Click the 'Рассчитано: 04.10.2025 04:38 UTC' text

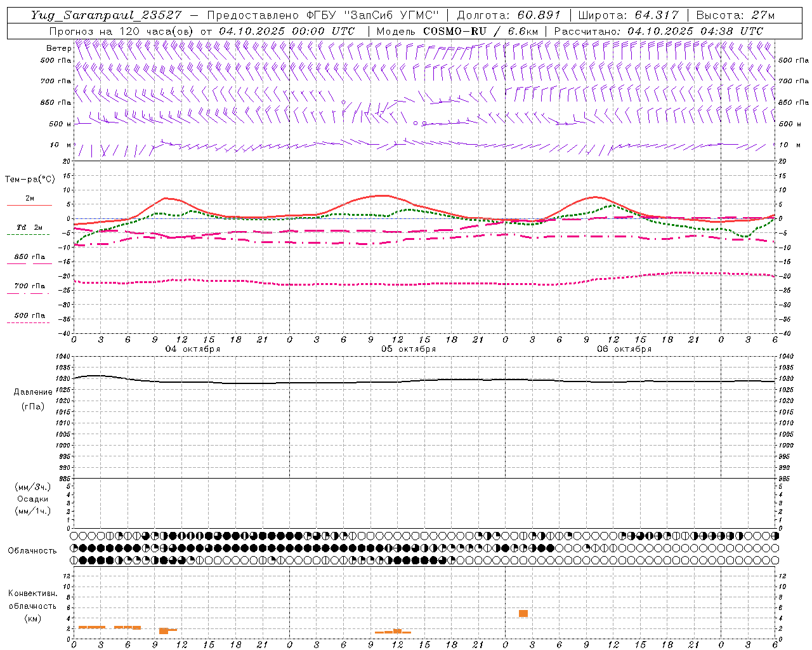[658, 31]
